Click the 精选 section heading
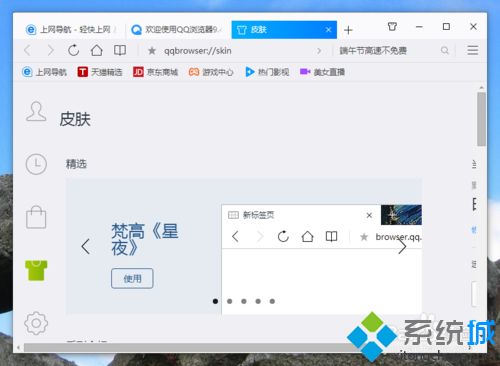This screenshot has height=366, width=500. pos(76,164)
